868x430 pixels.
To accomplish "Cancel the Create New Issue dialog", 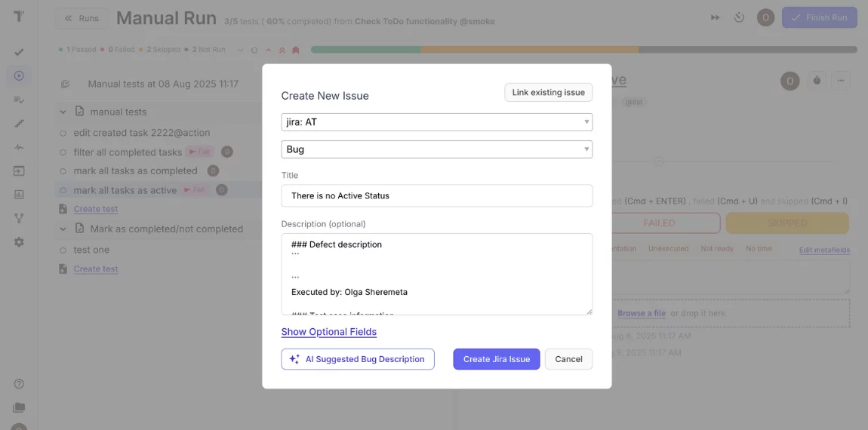I will click(x=568, y=359).
